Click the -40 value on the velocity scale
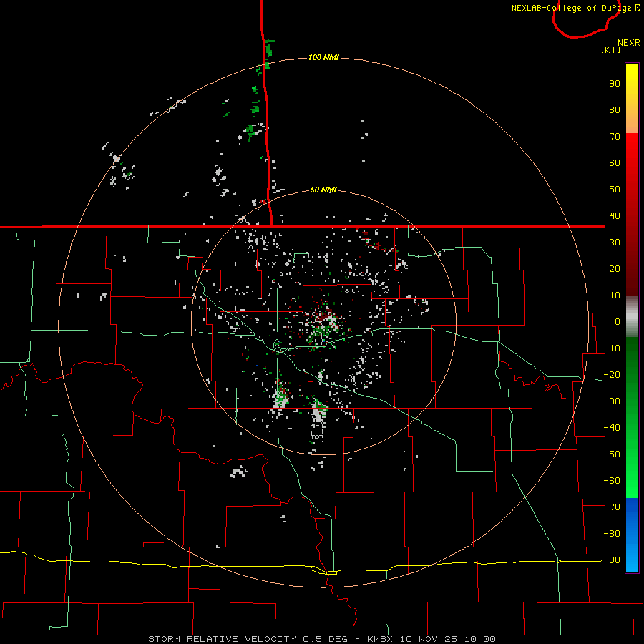 [612, 428]
